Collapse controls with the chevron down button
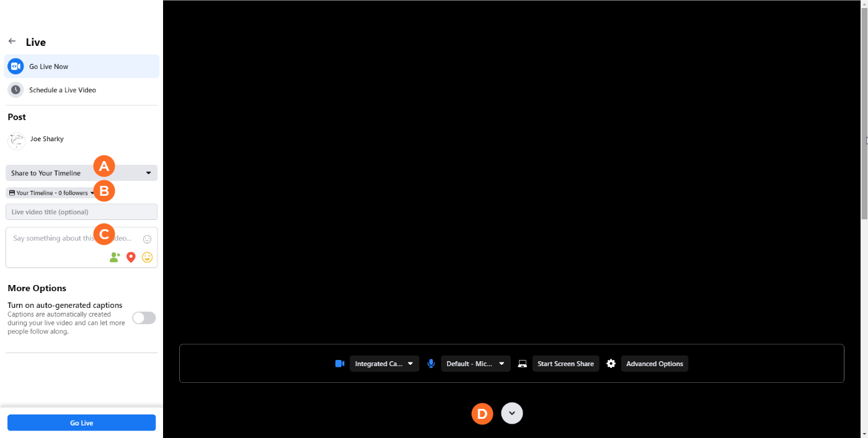The image size is (868, 438). point(512,413)
